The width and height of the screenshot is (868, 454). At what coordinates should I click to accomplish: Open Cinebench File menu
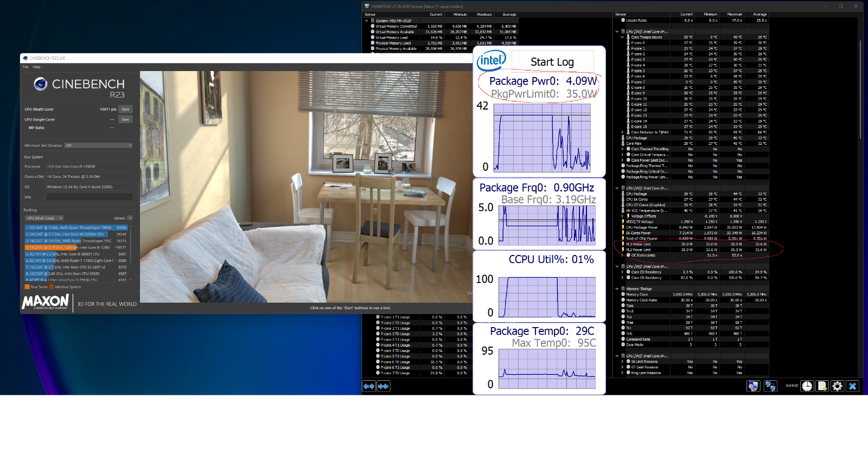25,67
